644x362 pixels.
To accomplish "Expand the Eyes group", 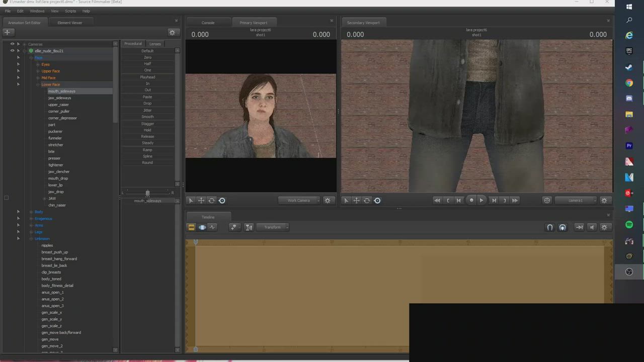I will [38, 64].
